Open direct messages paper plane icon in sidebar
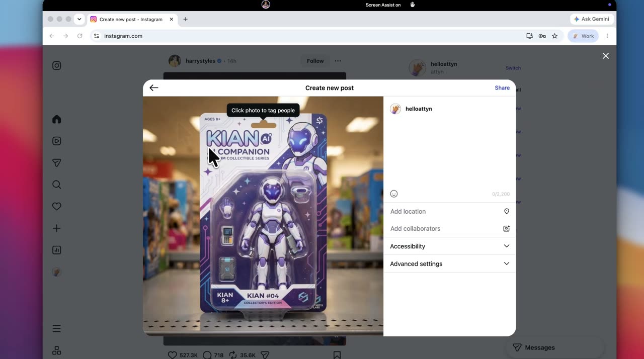Image resolution: width=644 pixels, height=359 pixels. click(57, 163)
